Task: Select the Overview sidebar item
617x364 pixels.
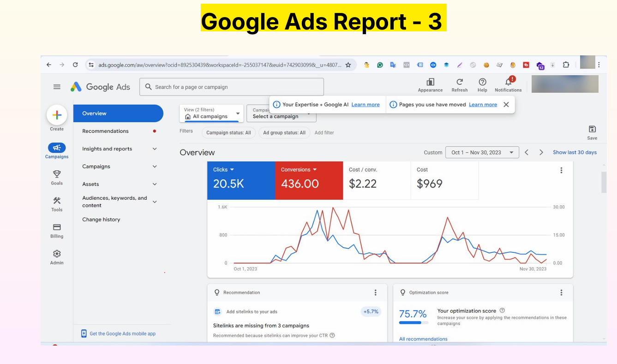Action: pyautogui.click(x=118, y=113)
